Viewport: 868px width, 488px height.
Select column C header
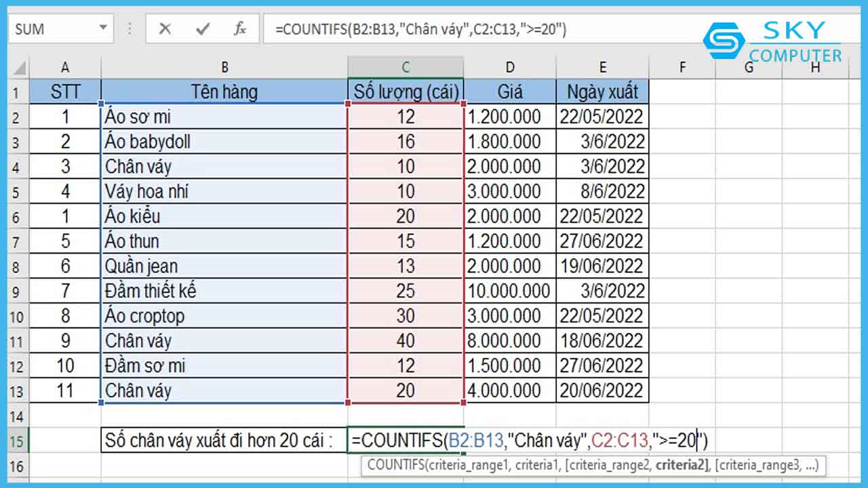tap(406, 67)
